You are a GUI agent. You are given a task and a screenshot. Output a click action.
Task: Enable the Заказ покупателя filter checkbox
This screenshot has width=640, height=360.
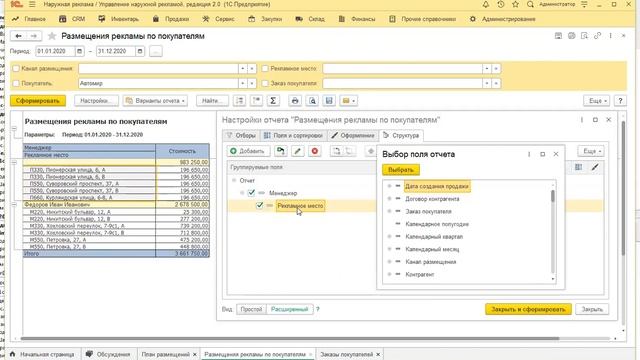coord(265,83)
